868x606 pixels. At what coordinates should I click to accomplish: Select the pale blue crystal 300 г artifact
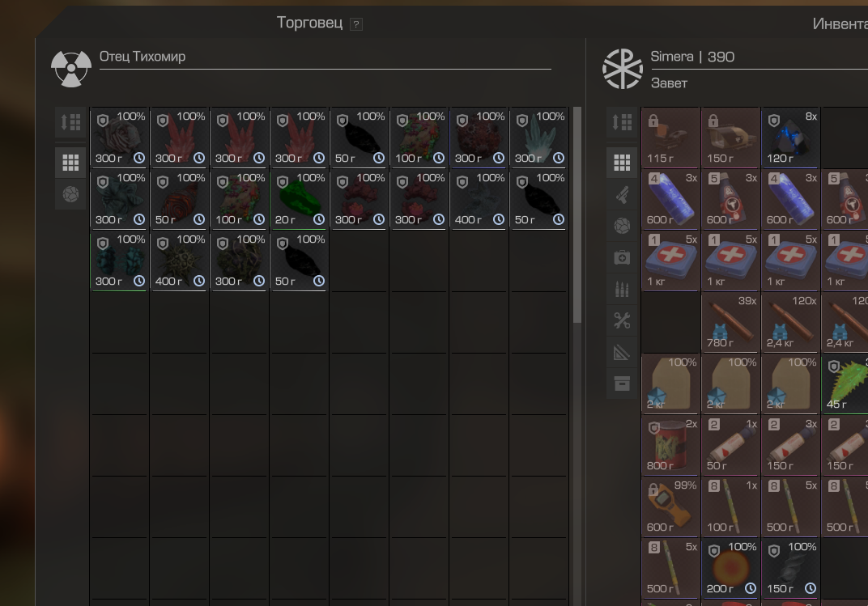(539, 137)
